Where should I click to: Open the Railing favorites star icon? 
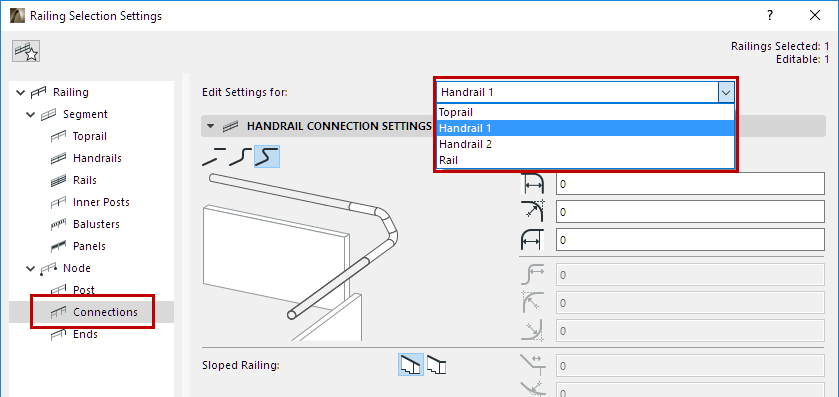coord(26,51)
